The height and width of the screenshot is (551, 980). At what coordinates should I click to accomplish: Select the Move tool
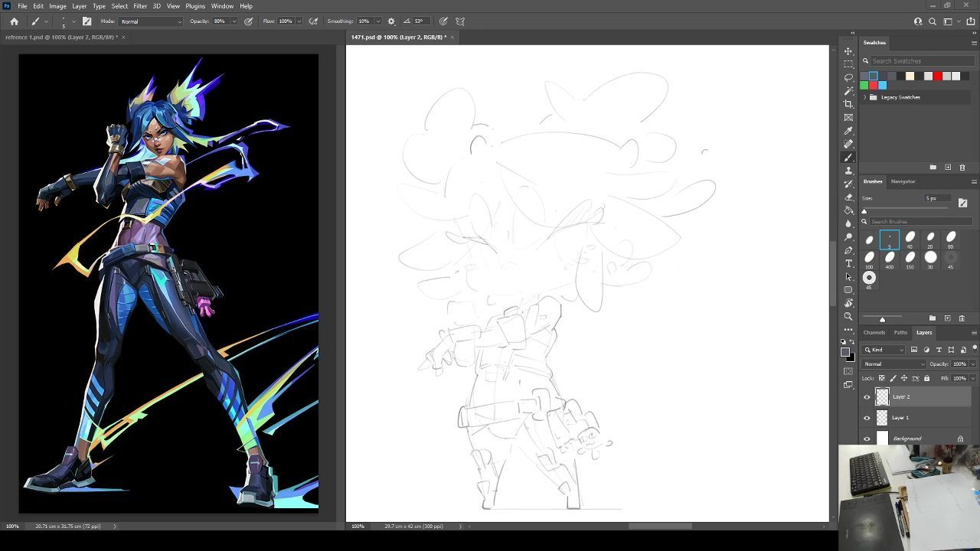[x=848, y=51]
